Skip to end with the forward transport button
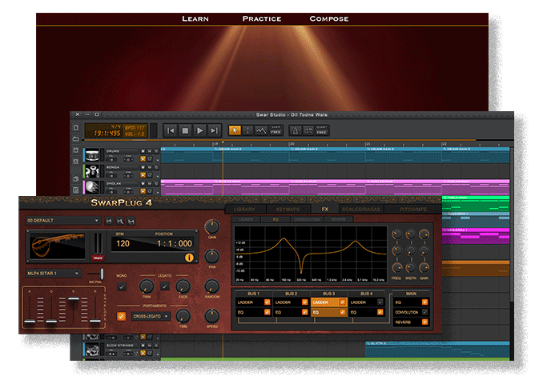 point(215,130)
